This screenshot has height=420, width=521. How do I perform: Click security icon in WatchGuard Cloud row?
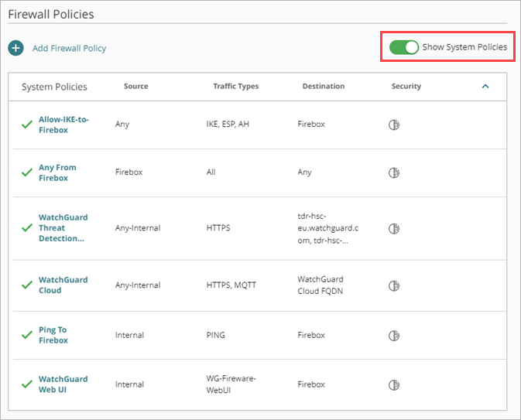tap(394, 285)
